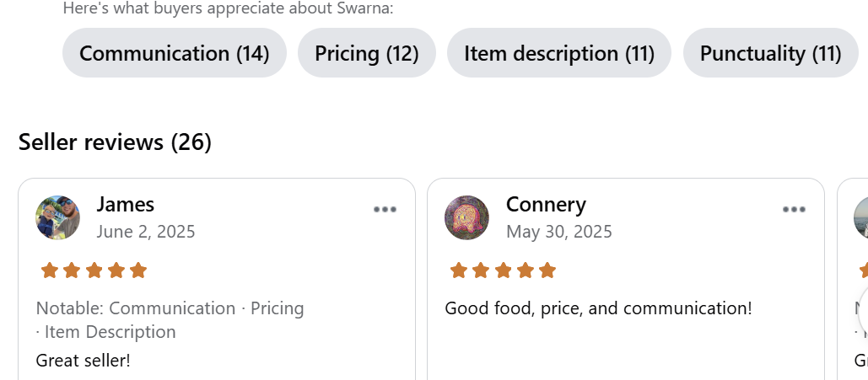
Task: Click the Seller reviews (26) heading
Action: pyautogui.click(x=115, y=142)
